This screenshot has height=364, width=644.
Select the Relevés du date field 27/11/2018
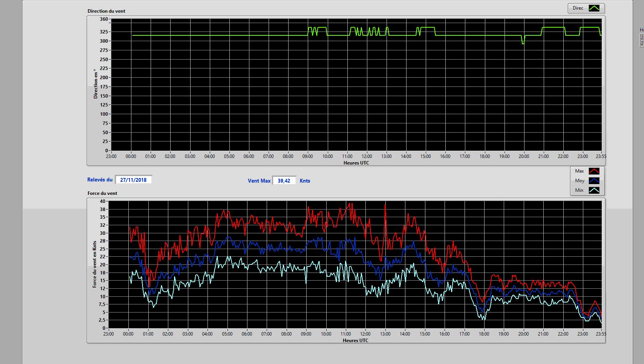133,180
